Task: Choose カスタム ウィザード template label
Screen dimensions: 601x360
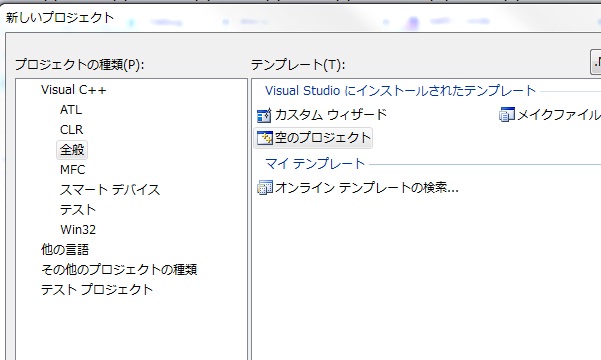Action: pos(331,115)
